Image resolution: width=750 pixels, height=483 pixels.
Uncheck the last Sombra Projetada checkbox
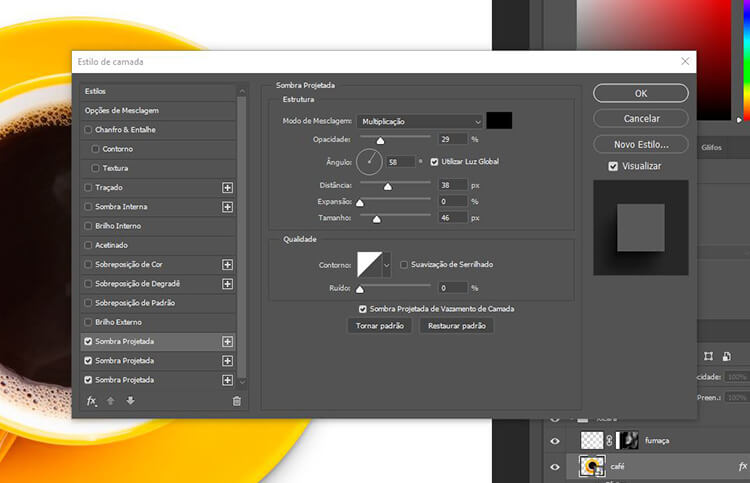[x=88, y=380]
